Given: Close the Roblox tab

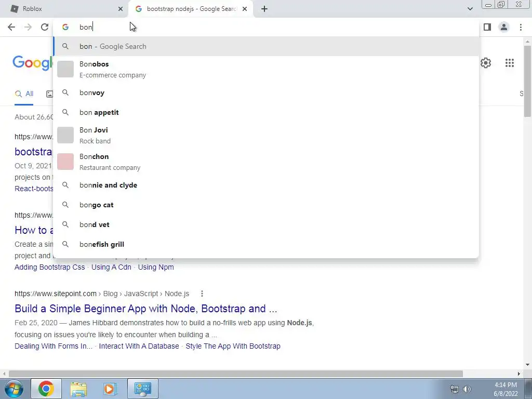Looking at the screenshot, I should [121, 9].
